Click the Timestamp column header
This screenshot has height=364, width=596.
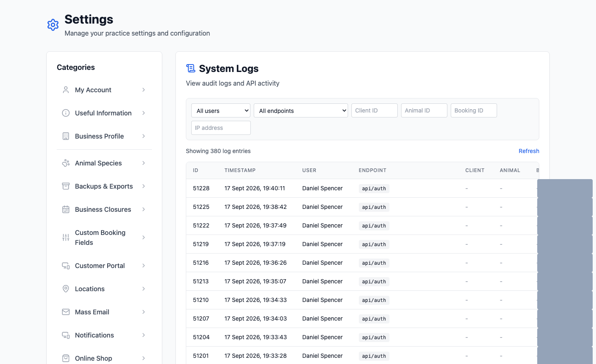[x=240, y=170]
